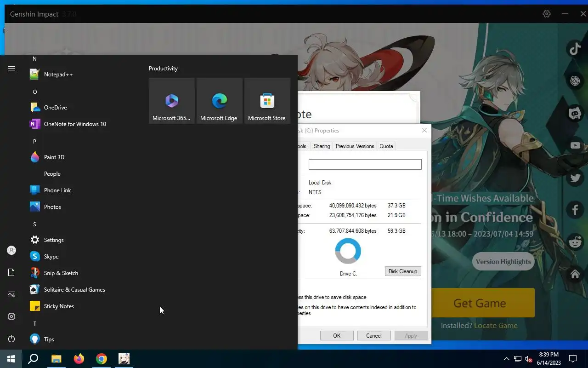Screen dimensions: 588x368
Task: Switch to the Quota tab
Action: (x=386, y=146)
